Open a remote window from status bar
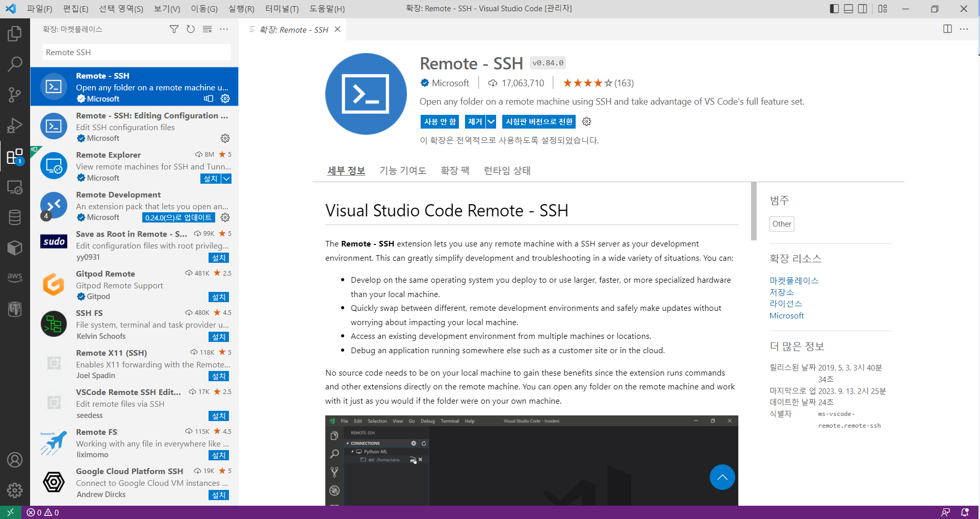The width and height of the screenshot is (980, 519). pos(10,512)
